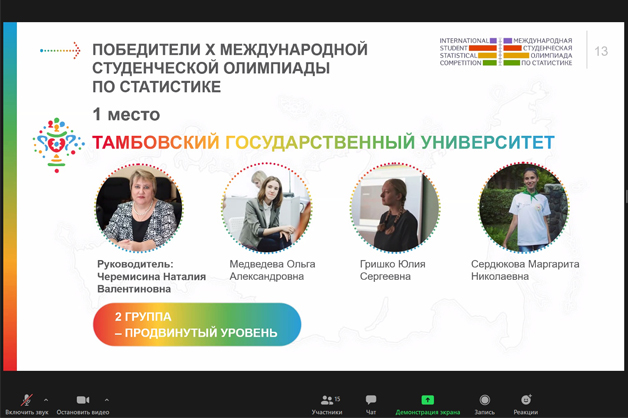Unmute using the microphone icon
Image resolution: width=628 pixels, height=418 pixels.
coord(26,400)
